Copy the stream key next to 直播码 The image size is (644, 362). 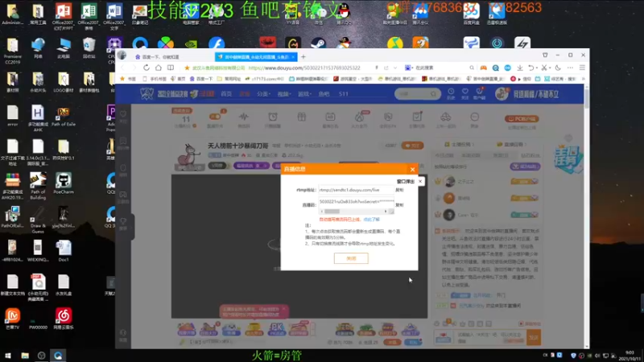[x=399, y=205]
